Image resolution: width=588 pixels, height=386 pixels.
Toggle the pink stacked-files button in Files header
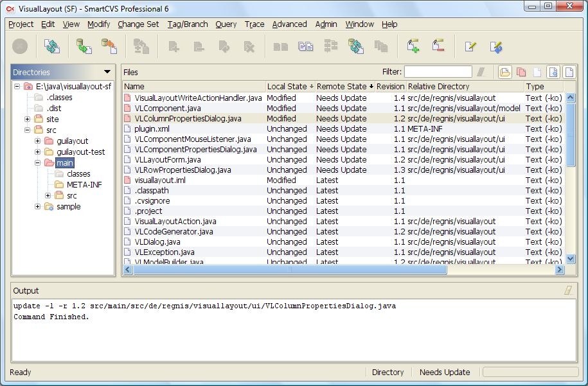[521, 72]
